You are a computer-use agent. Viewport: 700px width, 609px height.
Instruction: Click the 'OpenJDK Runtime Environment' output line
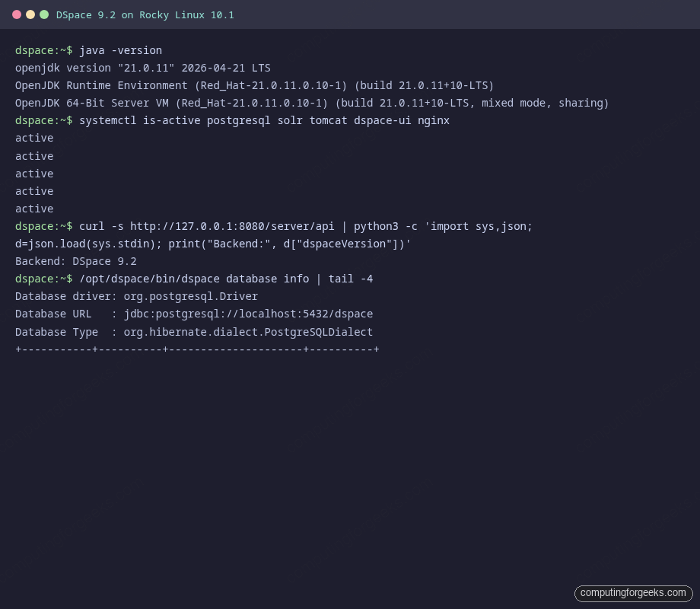[x=254, y=85]
